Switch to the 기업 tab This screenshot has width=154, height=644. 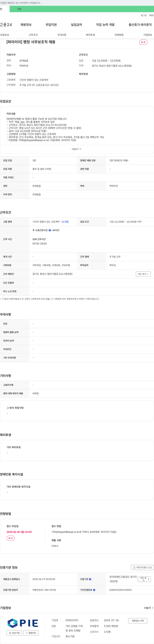(x=19, y=9)
